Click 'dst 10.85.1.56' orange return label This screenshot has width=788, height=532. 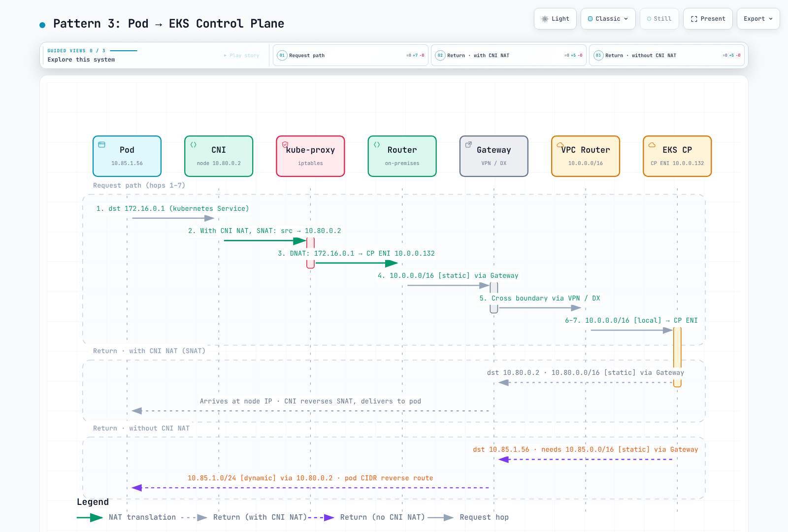(586, 450)
